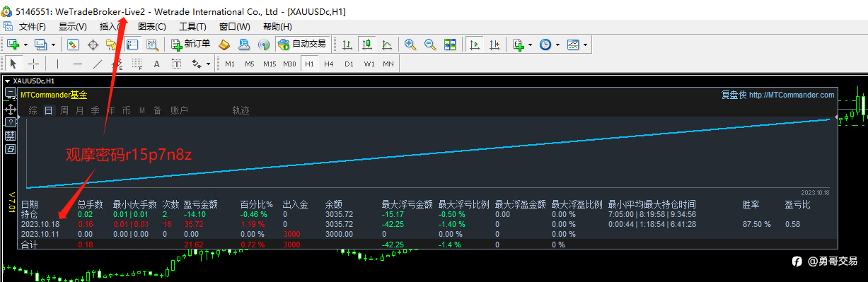Open the http://MTCommander.com link
The width and height of the screenshot is (868, 282).
791,95
